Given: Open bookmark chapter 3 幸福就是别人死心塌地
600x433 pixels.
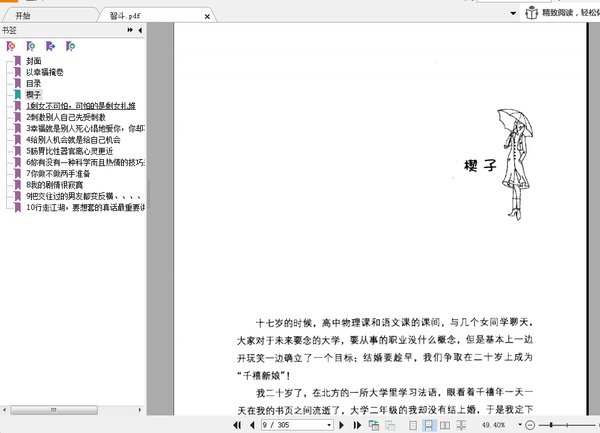Looking at the screenshot, I should pyautogui.click(x=85, y=128).
